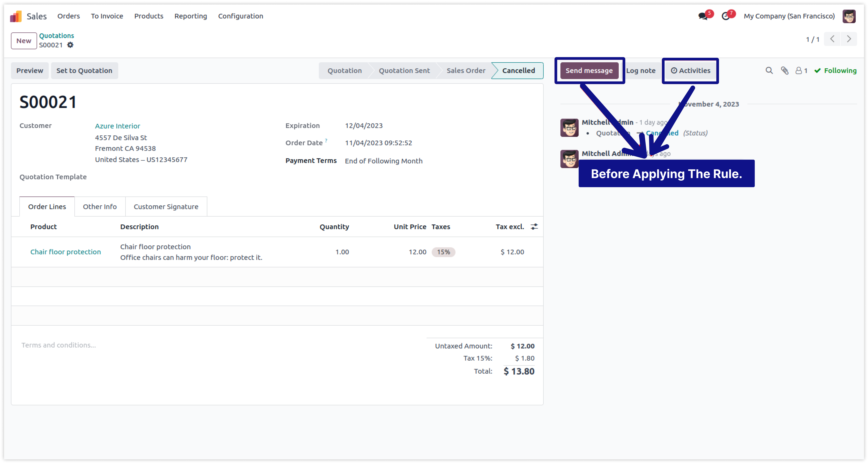The image size is (868, 463).
Task: Open the messages chat bubble icon
Action: 703,16
